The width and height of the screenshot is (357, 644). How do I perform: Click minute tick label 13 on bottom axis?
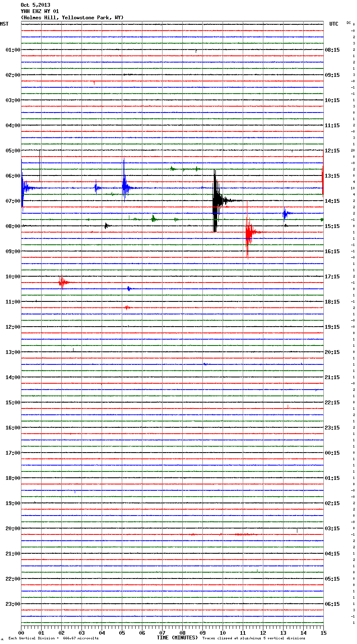(283, 633)
